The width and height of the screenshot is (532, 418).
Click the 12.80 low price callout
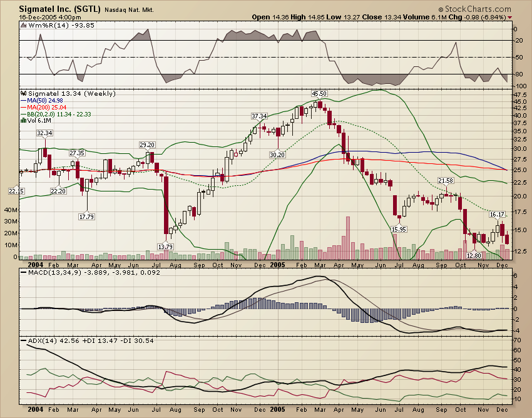[474, 255]
